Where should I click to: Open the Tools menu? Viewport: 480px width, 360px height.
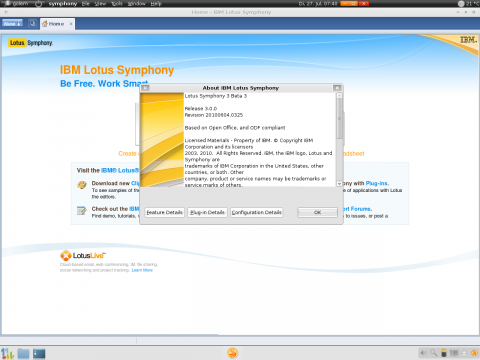coord(117,4)
